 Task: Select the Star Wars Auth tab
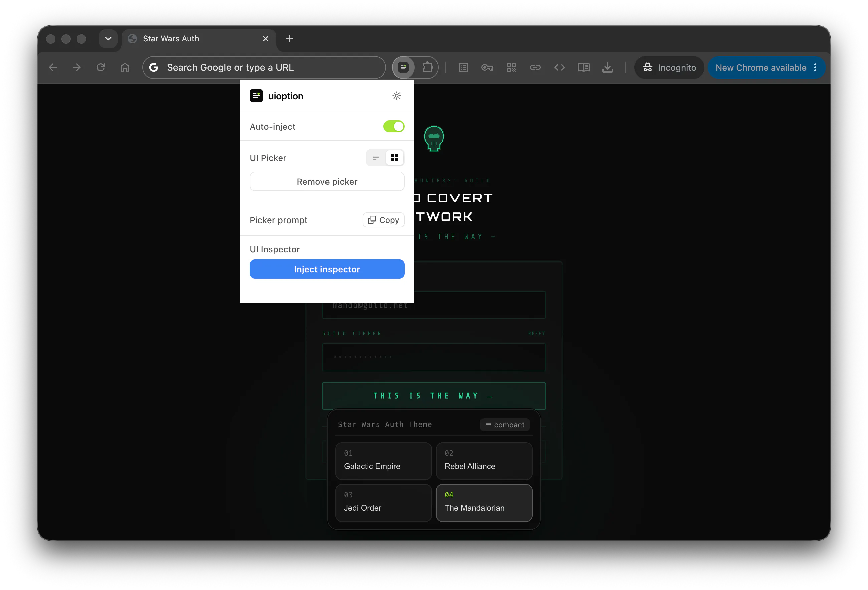(199, 39)
